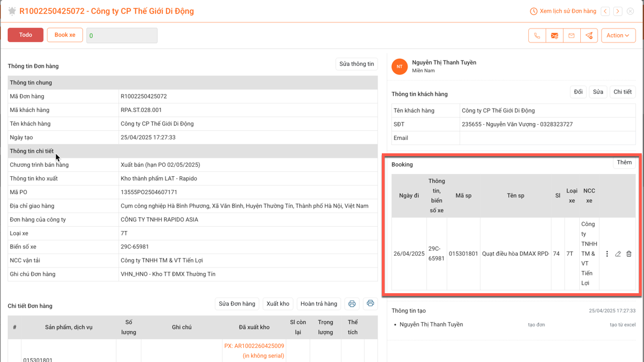Click the red Todo button
Image resolution: width=644 pixels, height=362 pixels.
26,35
